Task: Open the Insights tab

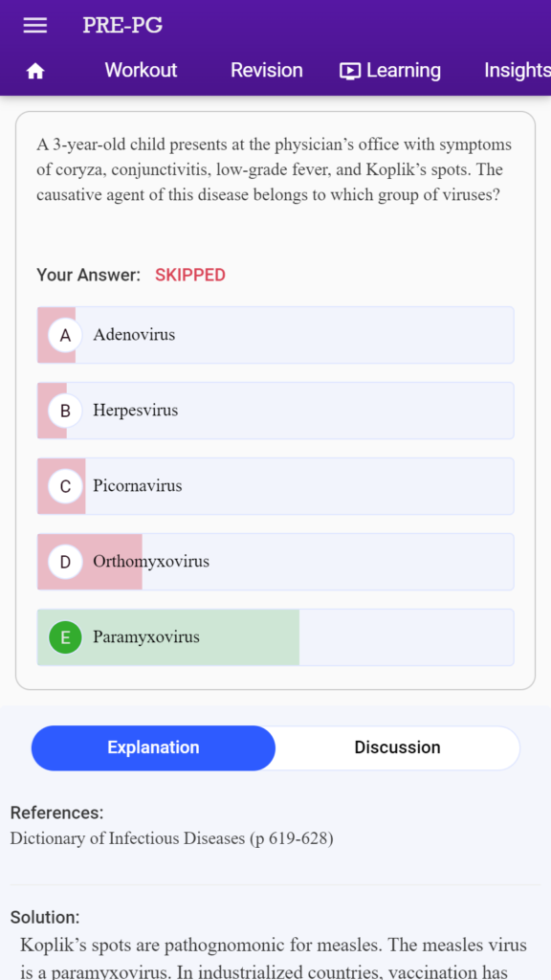Action: tap(518, 70)
